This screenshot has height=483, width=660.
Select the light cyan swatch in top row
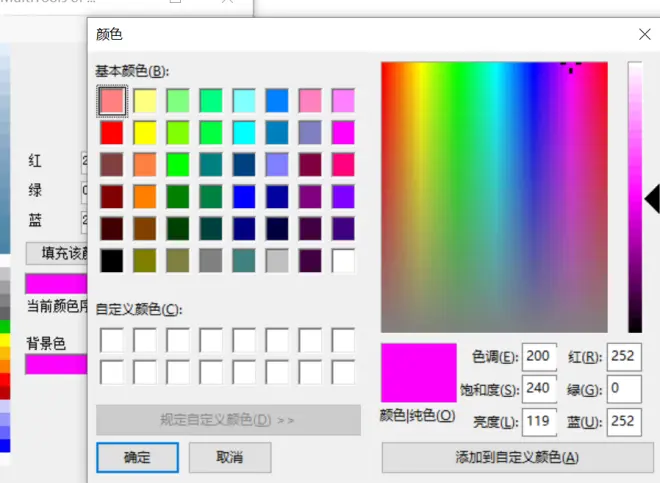pyautogui.click(x=244, y=101)
